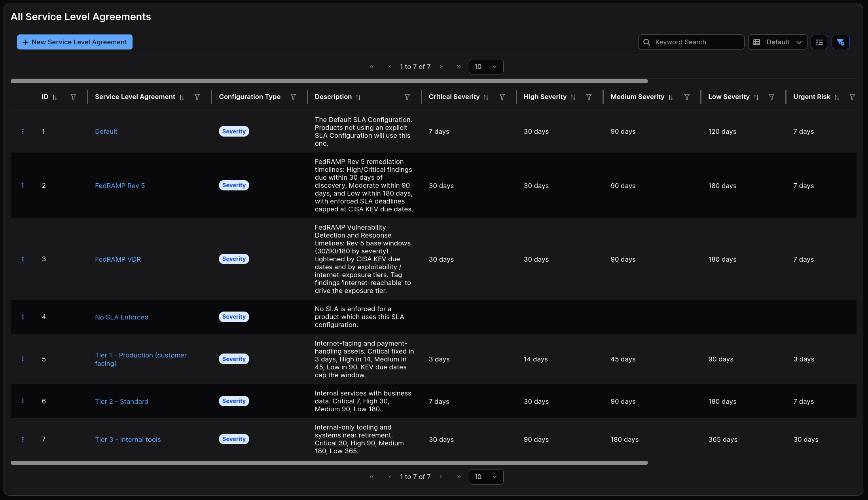The width and height of the screenshot is (868, 500).
Task: Open the No SLA Enforced link
Action: [121, 317]
